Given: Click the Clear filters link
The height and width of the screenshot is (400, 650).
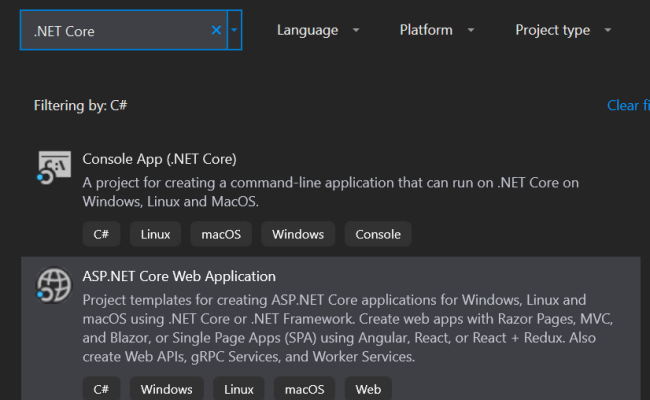Looking at the screenshot, I should click(628, 105).
